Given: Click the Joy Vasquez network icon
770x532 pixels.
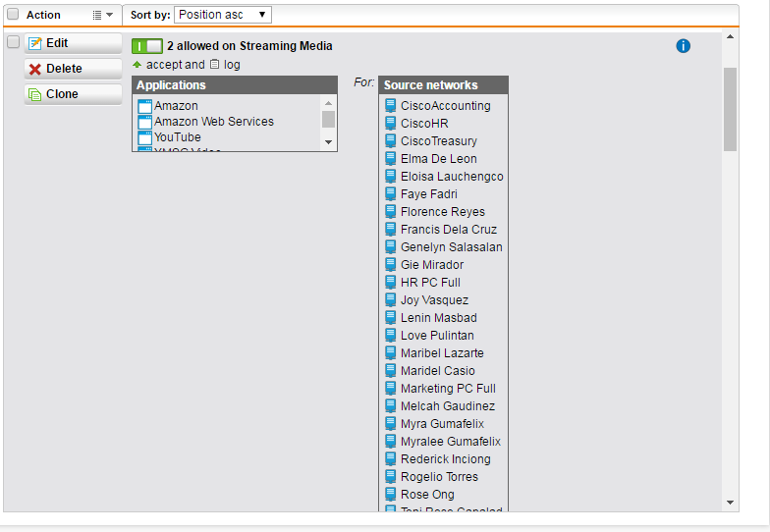Looking at the screenshot, I should coord(391,300).
